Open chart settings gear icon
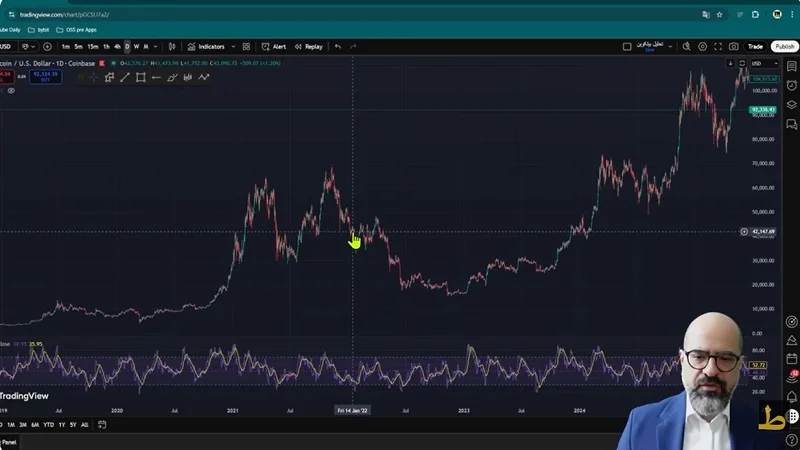The height and width of the screenshot is (450, 800). [702, 47]
